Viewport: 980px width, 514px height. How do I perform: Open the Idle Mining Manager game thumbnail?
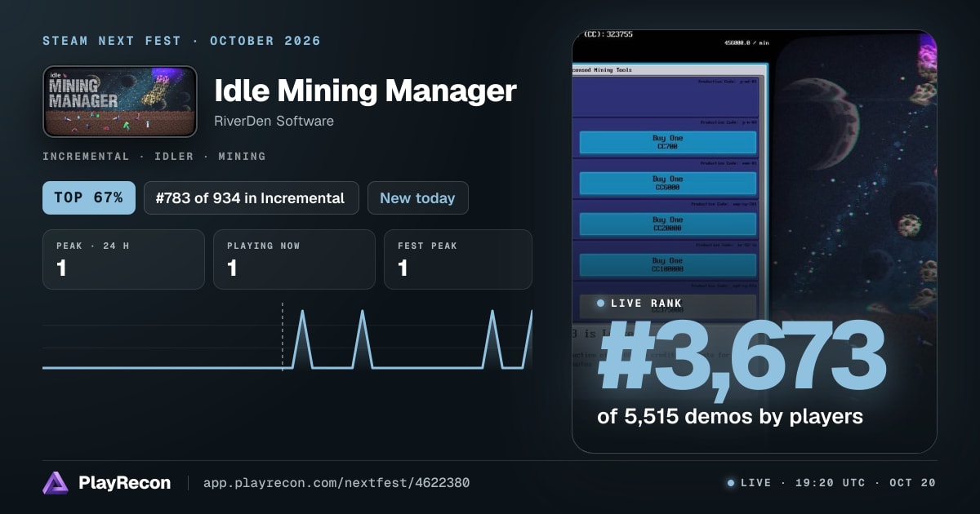tap(120, 101)
